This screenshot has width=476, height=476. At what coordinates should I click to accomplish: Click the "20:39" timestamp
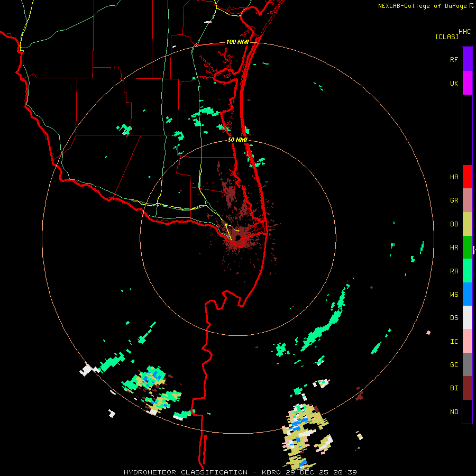[x=345, y=472]
